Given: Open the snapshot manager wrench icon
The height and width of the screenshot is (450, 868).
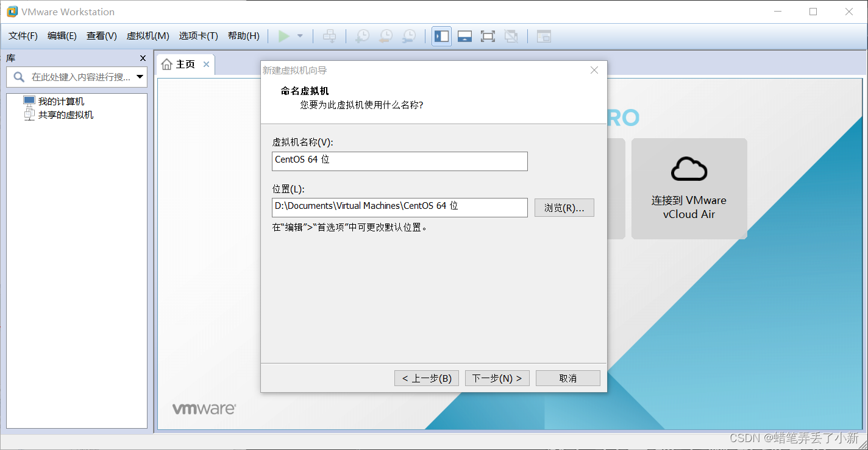Looking at the screenshot, I should [x=408, y=37].
